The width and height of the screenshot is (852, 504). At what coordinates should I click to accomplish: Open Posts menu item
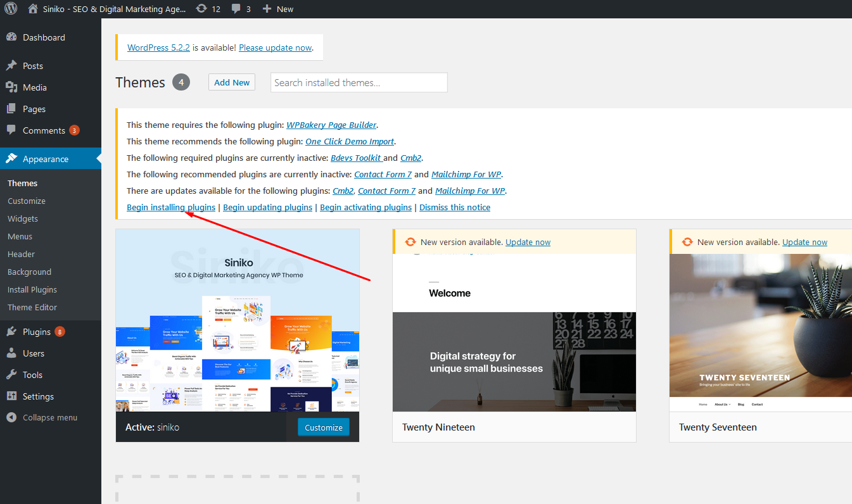51,66
